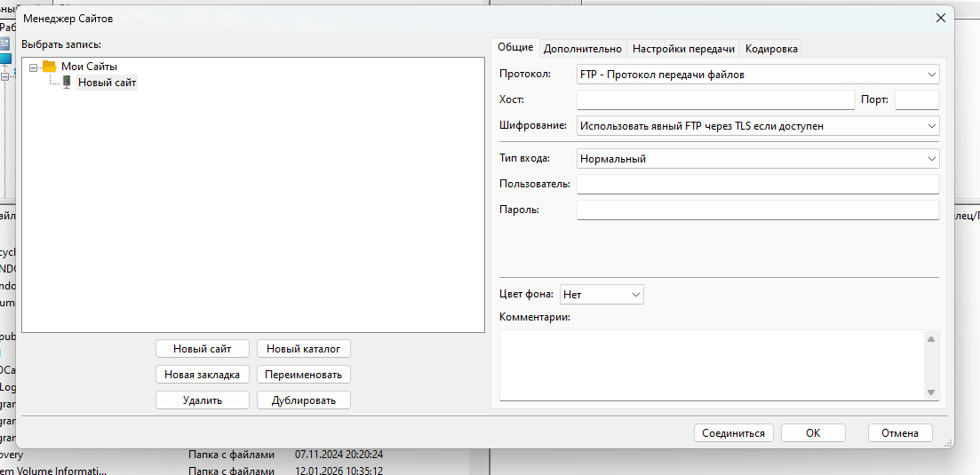
Task: Click the Удалить button
Action: tap(203, 400)
